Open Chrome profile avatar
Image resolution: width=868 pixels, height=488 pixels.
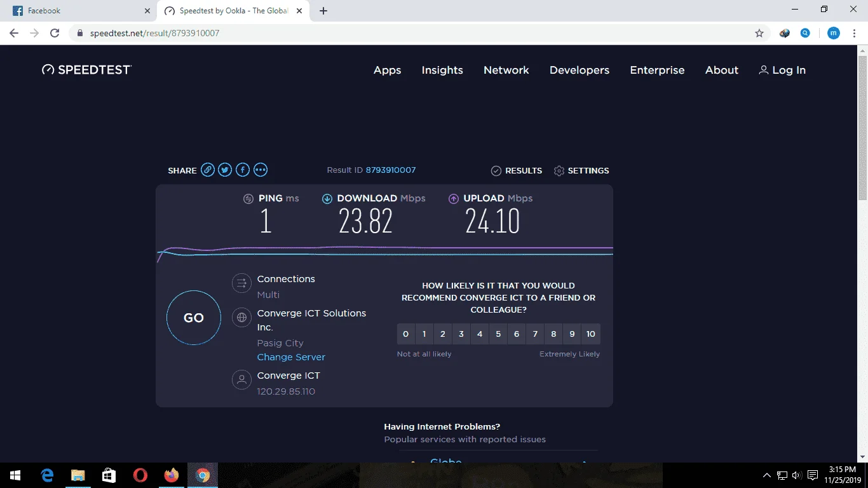click(x=834, y=33)
